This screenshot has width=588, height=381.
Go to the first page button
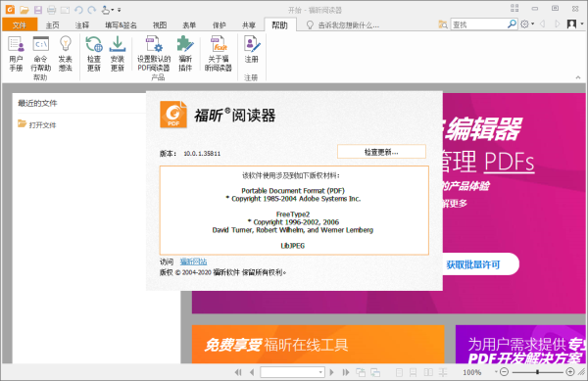(x=238, y=372)
